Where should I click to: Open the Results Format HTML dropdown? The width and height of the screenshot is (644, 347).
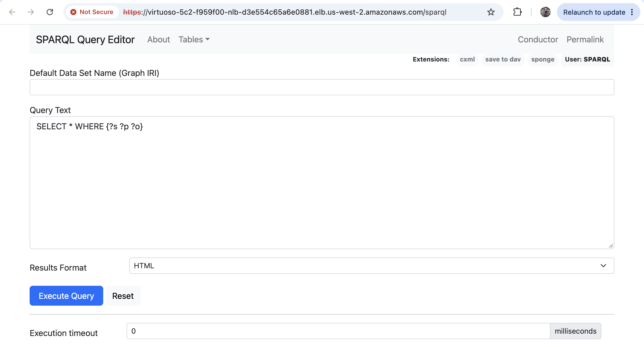372,266
